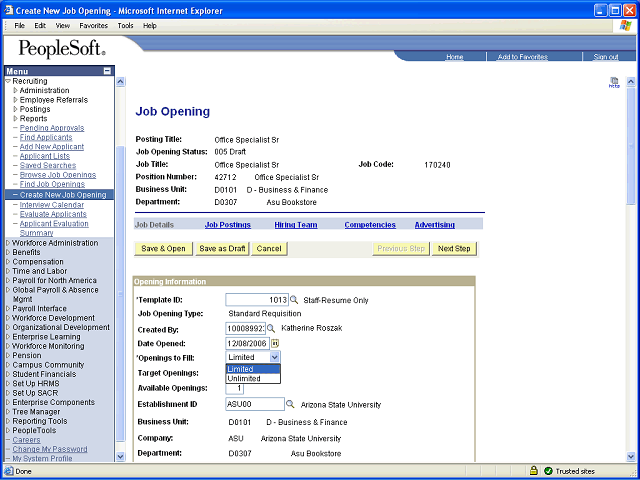The height and width of the screenshot is (480, 640).
Task: Open the Saved Searches link
Action: coord(48,165)
